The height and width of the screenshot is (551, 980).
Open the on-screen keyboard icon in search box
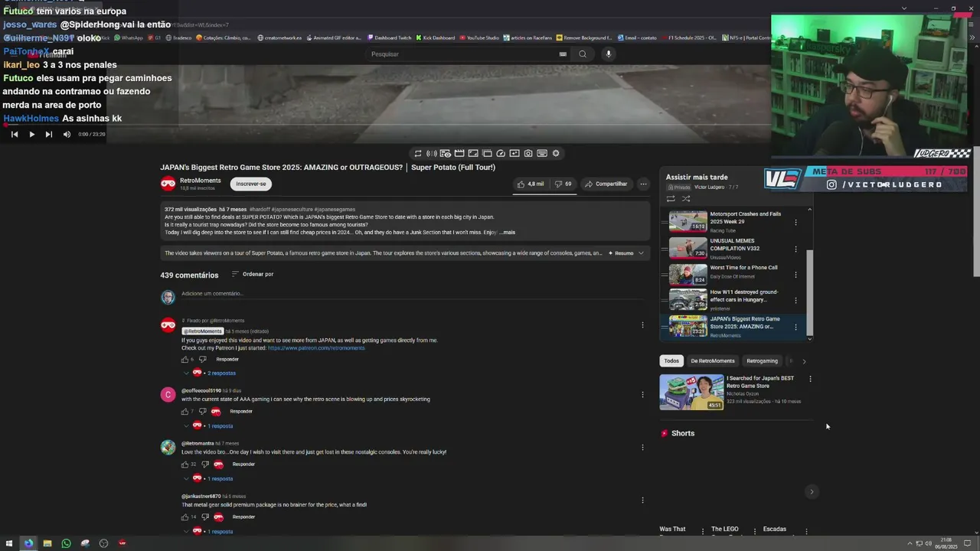[x=563, y=54]
